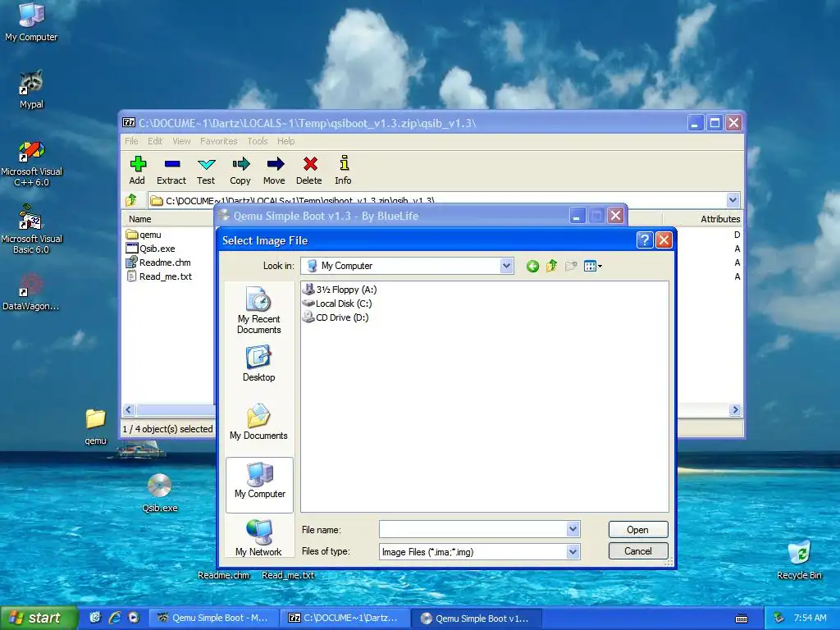Click the system tray safely remove icon
Viewport: 840px width, 630px height.
click(779, 619)
